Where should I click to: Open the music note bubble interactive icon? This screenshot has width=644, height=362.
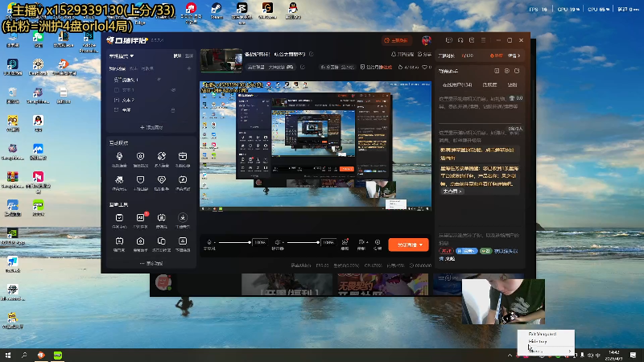[183, 179]
